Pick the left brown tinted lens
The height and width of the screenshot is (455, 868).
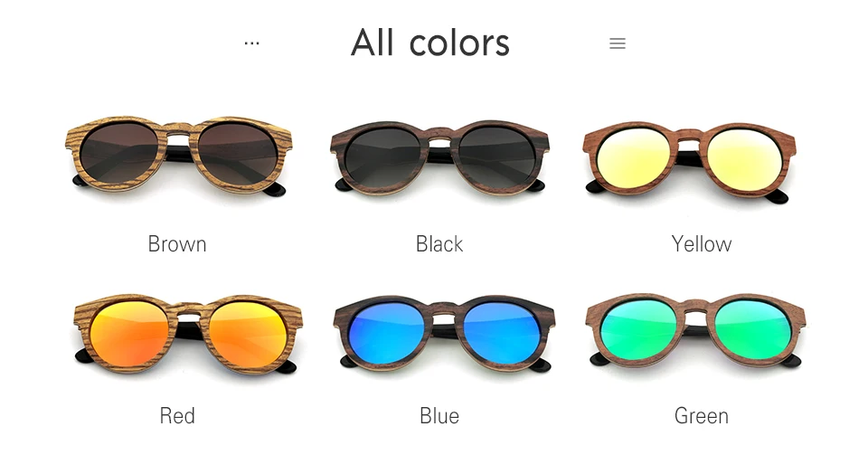click(119, 153)
